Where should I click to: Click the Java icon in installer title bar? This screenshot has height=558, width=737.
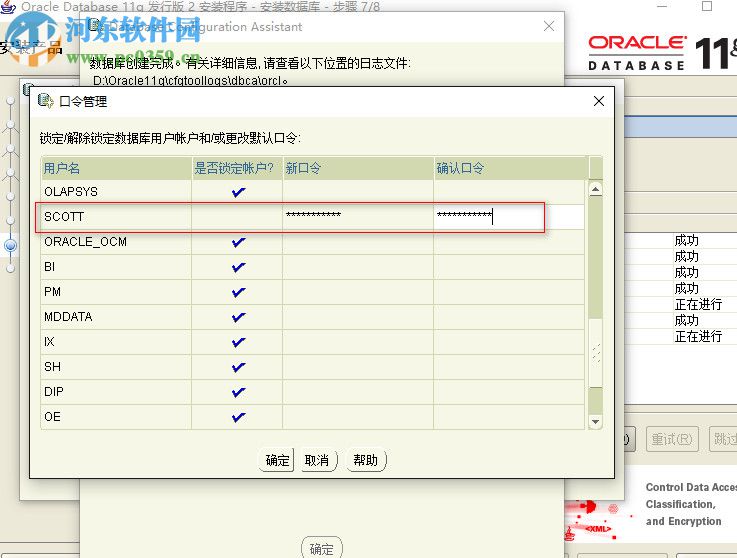8,7
